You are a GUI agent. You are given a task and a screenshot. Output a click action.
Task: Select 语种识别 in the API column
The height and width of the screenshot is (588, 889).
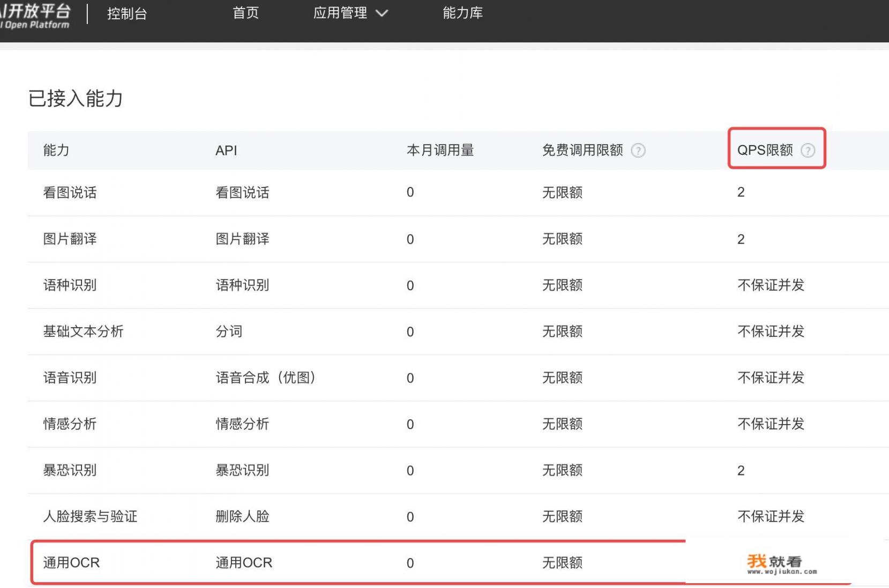tap(242, 285)
